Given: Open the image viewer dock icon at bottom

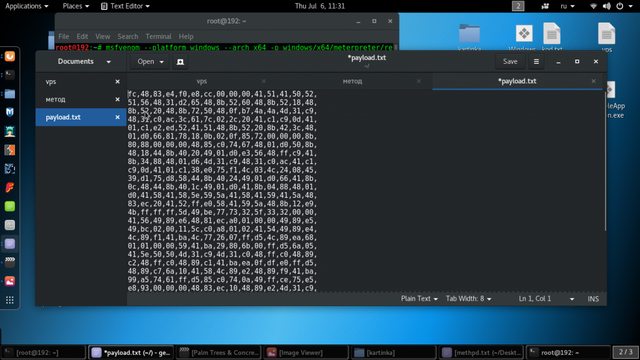Looking at the screenshot, I should [x=10, y=281].
